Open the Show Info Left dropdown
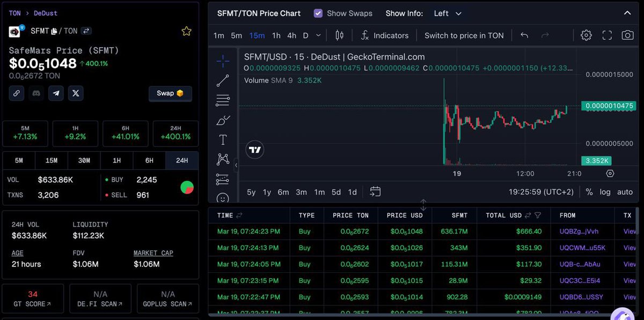 coord(448,13)
